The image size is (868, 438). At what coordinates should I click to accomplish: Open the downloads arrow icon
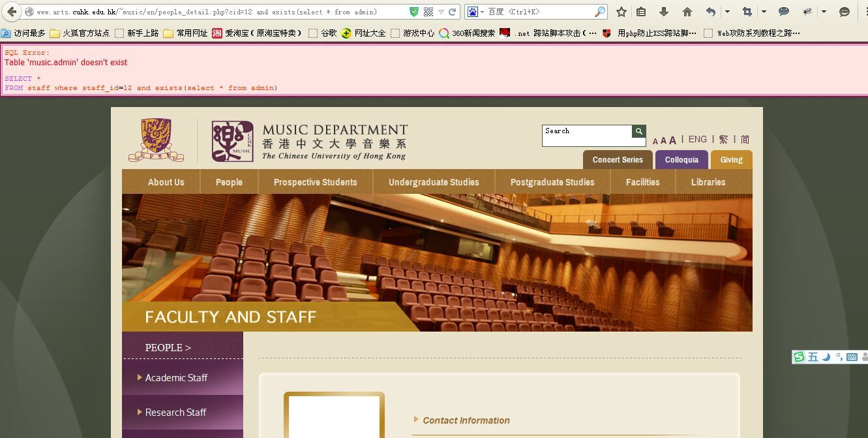click(664, 12)
